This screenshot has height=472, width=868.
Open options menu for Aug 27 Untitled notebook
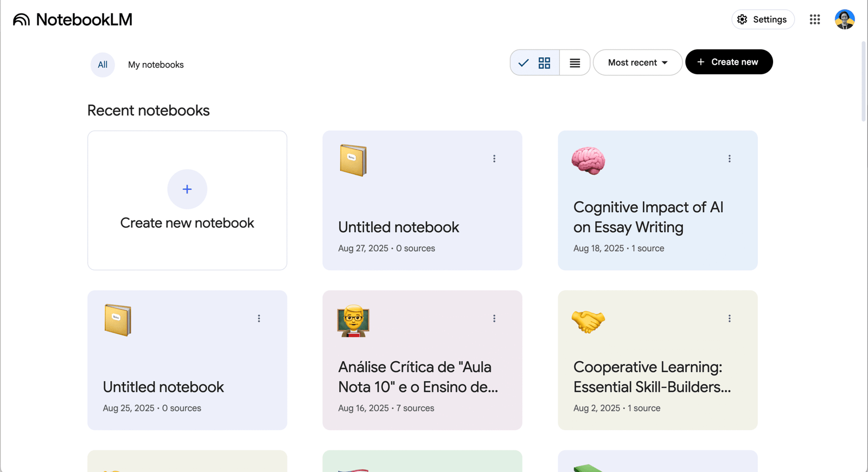pyautogui.click(x=494, y=158)
